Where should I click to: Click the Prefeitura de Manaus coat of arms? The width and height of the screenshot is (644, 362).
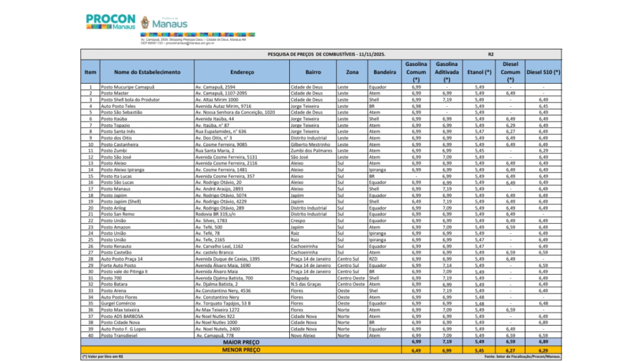click(x=147, y=23)
